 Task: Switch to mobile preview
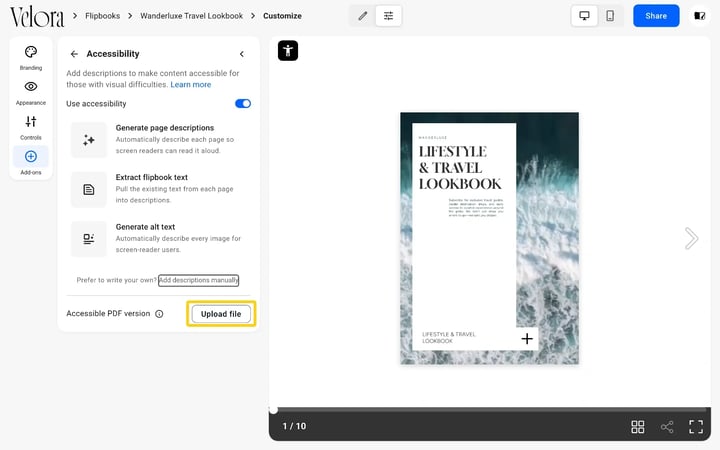click(x=610, y=16)
